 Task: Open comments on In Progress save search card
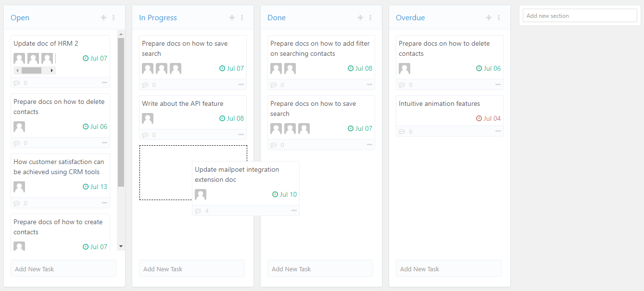pos(145,85)
